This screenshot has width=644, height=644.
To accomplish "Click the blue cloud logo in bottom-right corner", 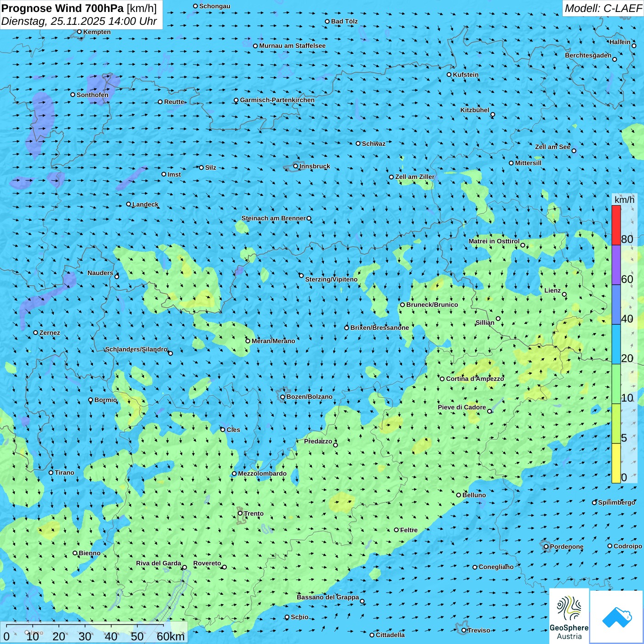I will 616,616.
